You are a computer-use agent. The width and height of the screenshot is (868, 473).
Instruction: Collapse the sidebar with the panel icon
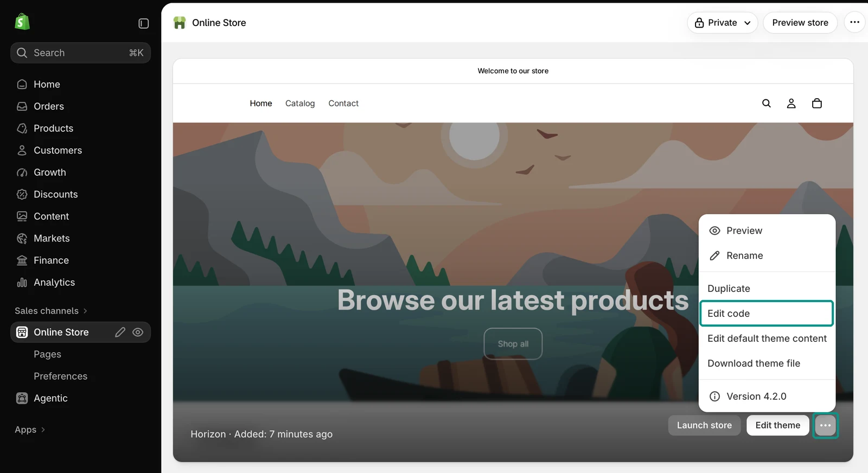coord(144,23)
